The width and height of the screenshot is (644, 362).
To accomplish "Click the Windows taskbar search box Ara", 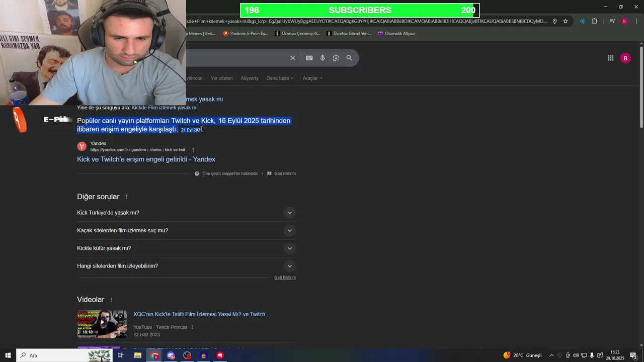I will pyautogui.click(x=64, y=355).
